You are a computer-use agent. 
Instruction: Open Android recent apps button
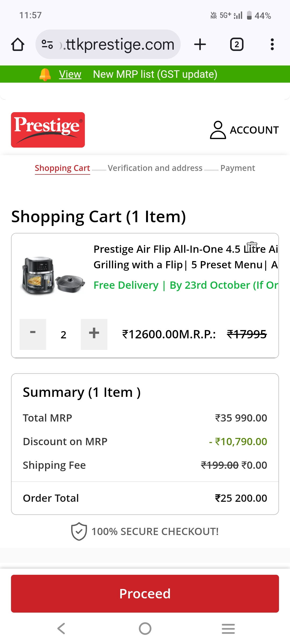click(x=228, y=628)
